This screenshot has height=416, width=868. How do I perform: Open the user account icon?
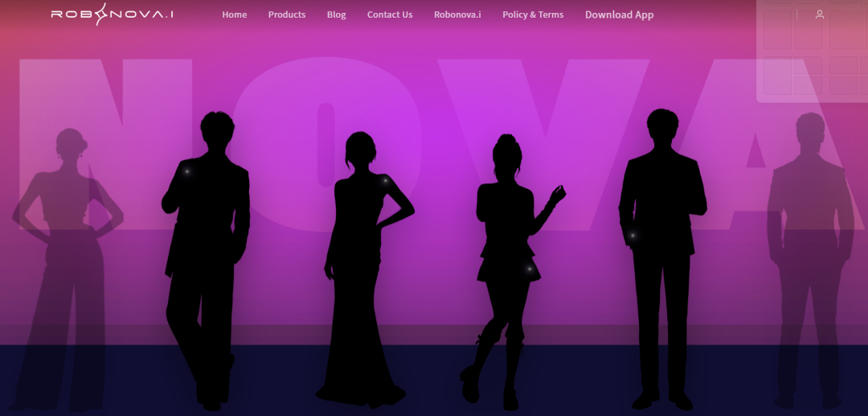pyautogui.click(x=820, y=14)
